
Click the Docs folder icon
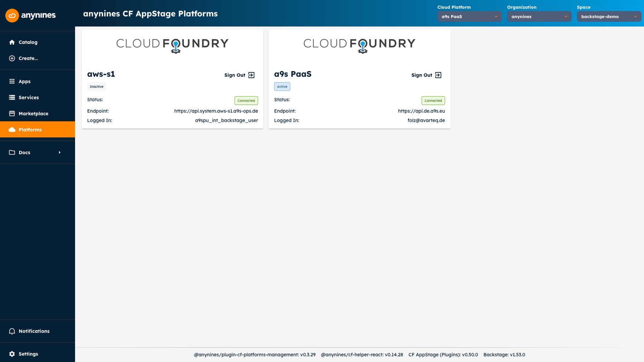(x=12, y=152)
